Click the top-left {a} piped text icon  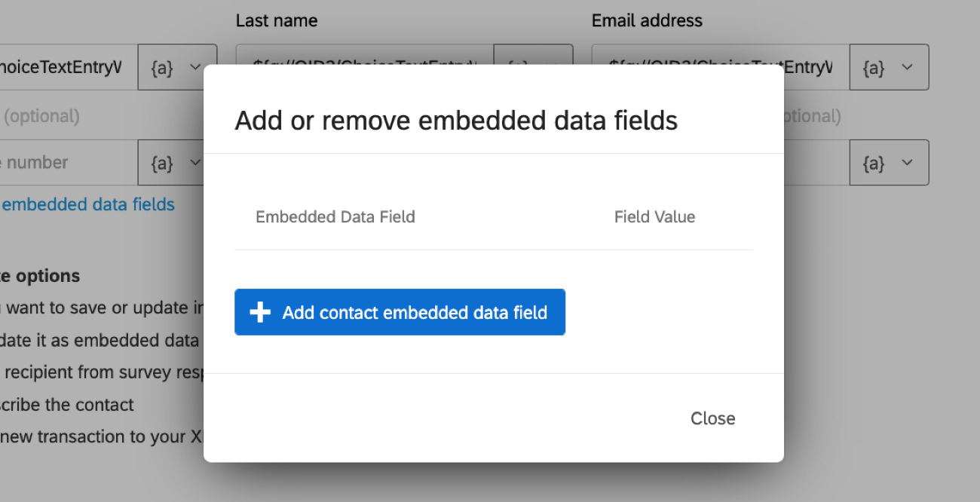160,67
